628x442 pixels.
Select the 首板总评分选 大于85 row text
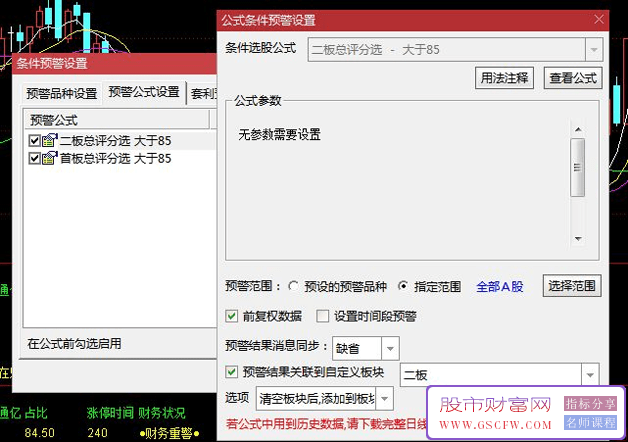click(x=115, y=159)
